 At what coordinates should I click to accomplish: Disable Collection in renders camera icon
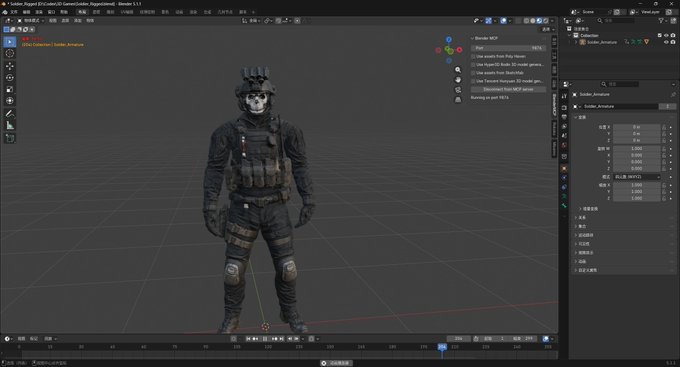(673, 36)
